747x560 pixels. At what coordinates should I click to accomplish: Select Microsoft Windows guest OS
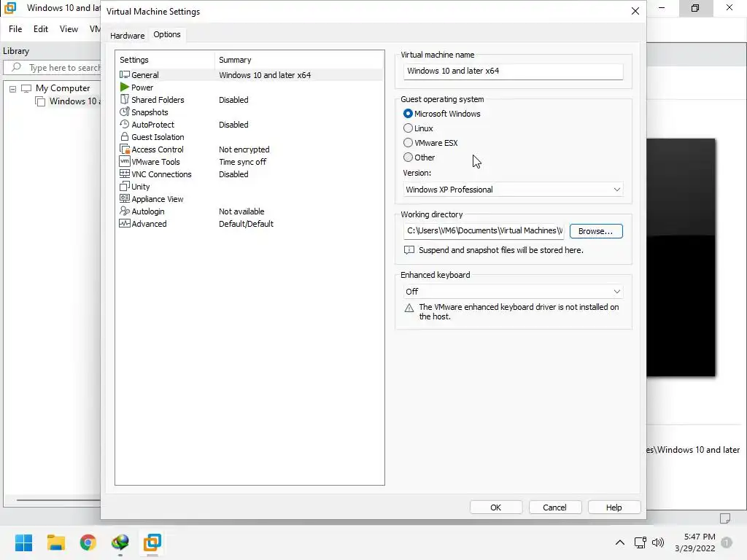coord(408,113)
